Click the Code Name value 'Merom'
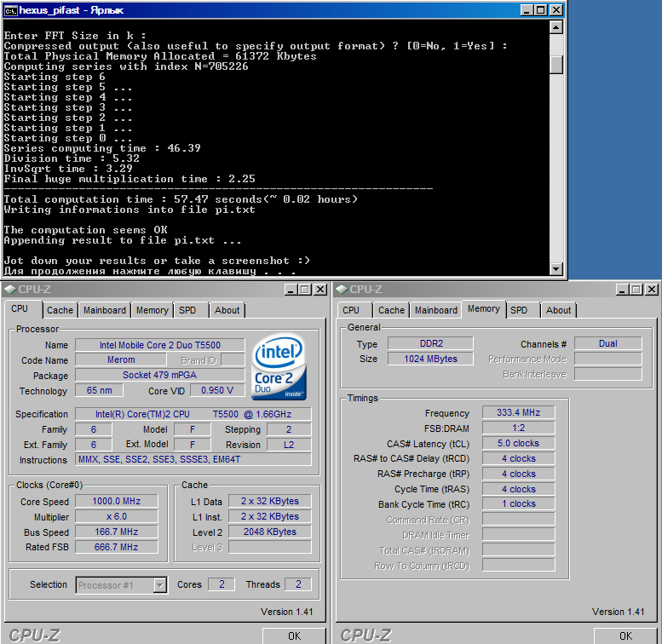The width and height of the screenshot is (662, 644). pyautogui.click(x=121, y=360)
